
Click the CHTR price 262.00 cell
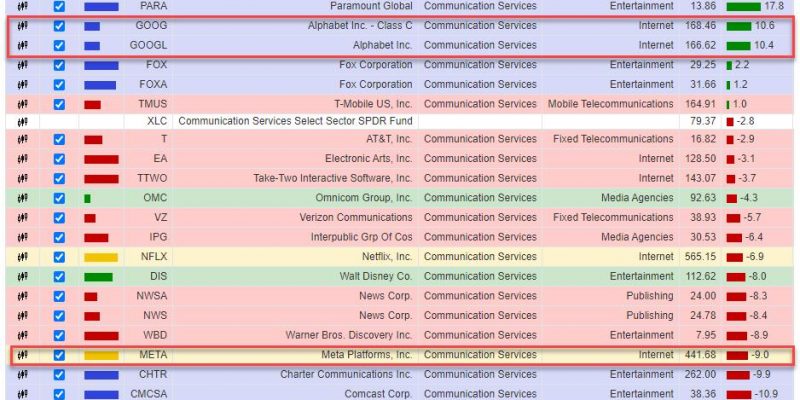click(x=701, y=374)
